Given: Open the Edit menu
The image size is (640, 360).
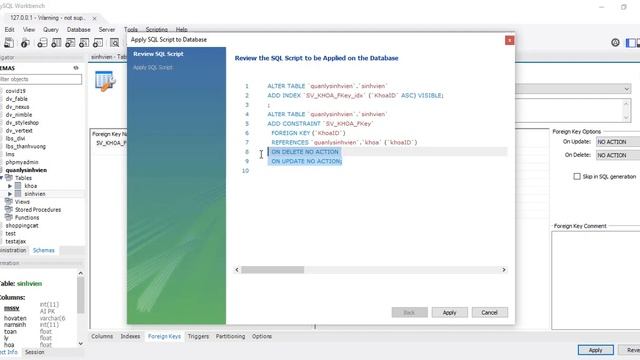Looking at the screenshot, I should 9,29.
